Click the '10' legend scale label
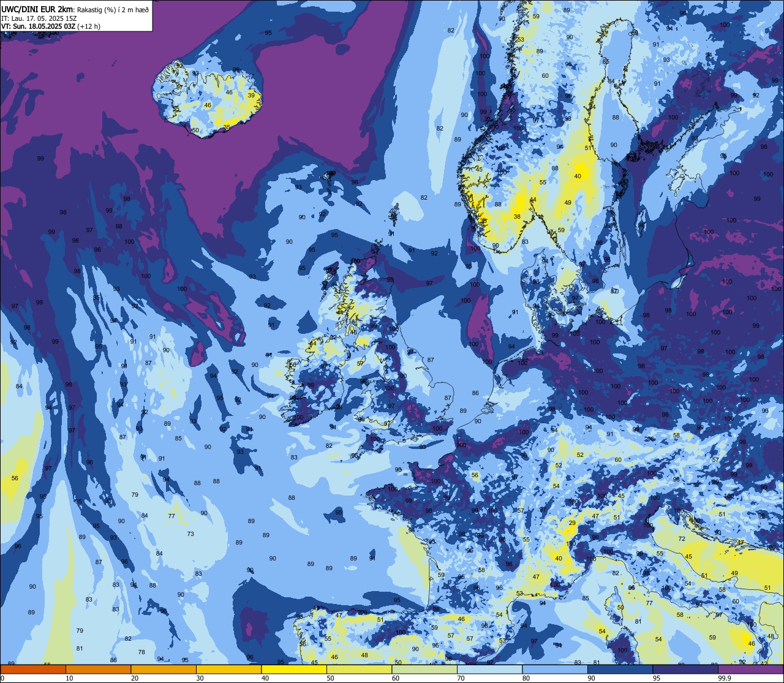 click(69, 678)
